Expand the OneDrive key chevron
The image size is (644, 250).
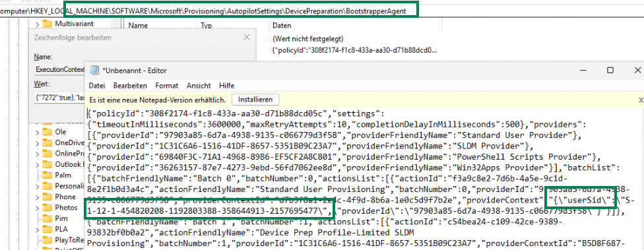click(38, 143)
